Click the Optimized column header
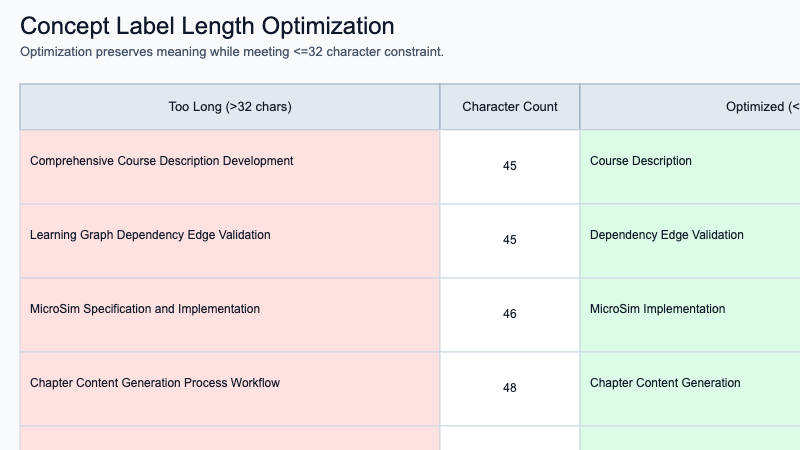Image resolution: width=800 pixels, height=450 pixels. pos(690,107)
